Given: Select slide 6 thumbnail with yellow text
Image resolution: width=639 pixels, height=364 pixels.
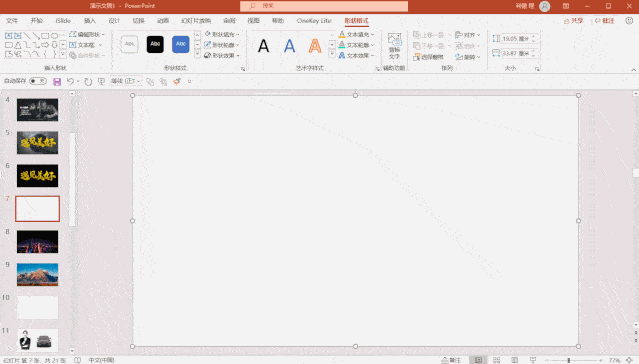Looking at the screenshot, I should pos(37,176).
